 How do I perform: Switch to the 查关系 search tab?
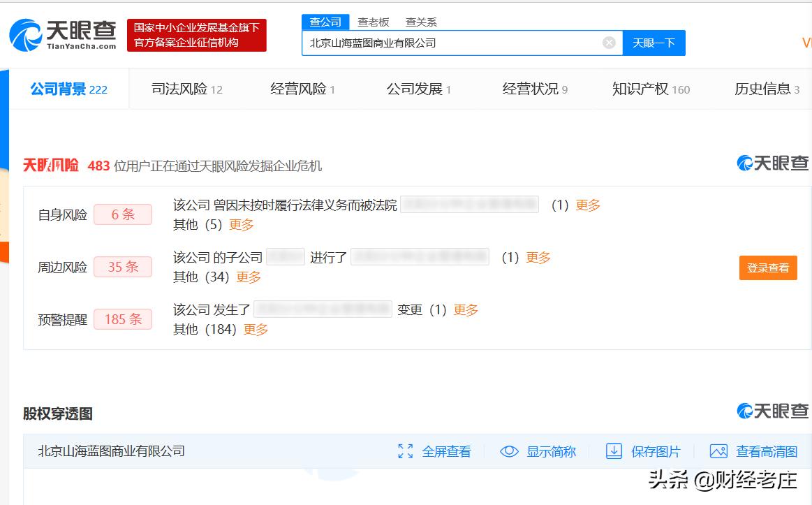pyautogui.click(x=422, y=22)
